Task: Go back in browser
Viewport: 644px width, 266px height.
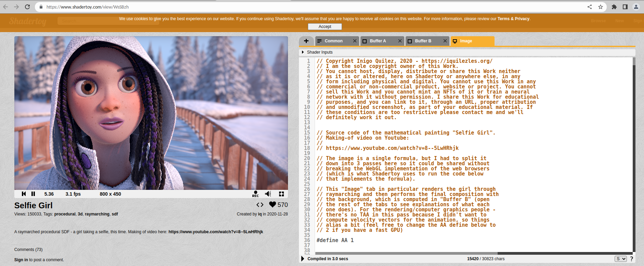Action: tap(5, 7)
